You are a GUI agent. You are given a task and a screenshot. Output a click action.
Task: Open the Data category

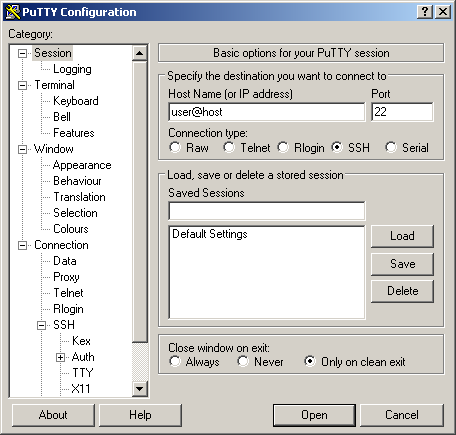[x=65, y=261]
